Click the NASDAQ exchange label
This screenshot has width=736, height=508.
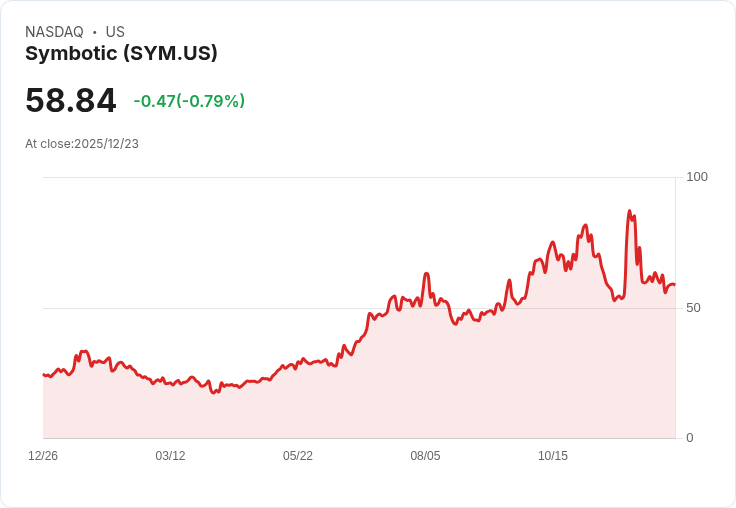click(54, 32)
